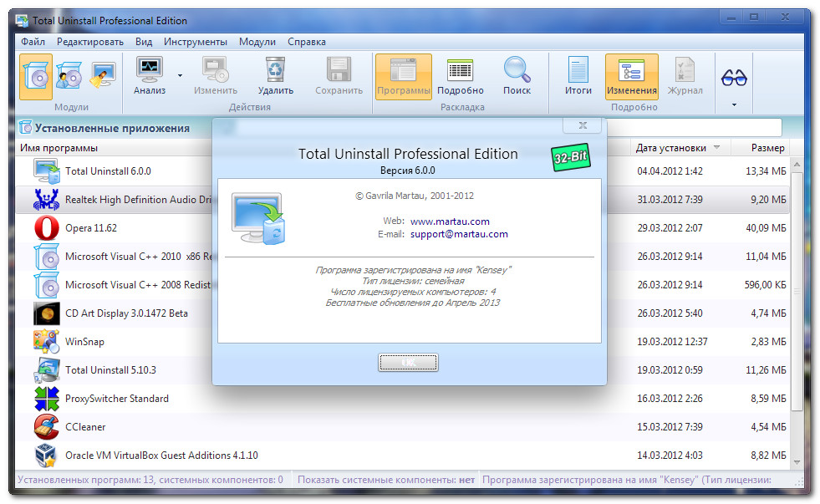The height and width of the screenshot is (504, 820).
Task: Click the Visual C++ 2010 disc icon
Action: pos(47,257)
